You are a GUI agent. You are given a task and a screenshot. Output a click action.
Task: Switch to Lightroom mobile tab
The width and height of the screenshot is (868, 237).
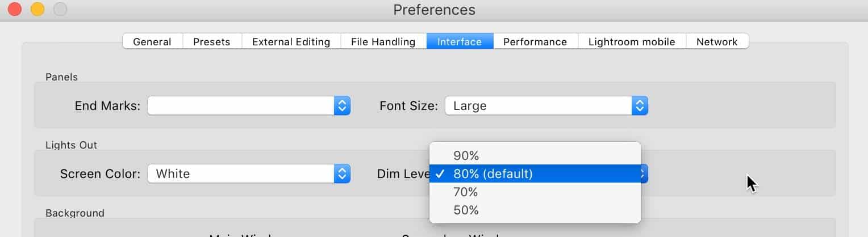click(x=632, y=41)
